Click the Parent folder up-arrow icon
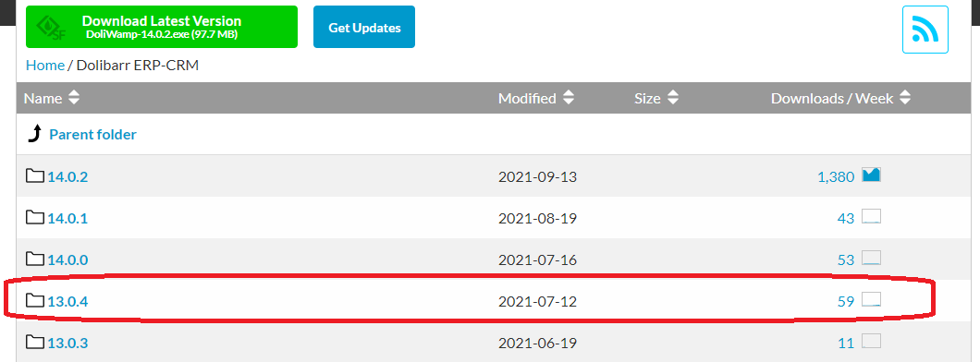Screen dimensions: 980x362 35,134
